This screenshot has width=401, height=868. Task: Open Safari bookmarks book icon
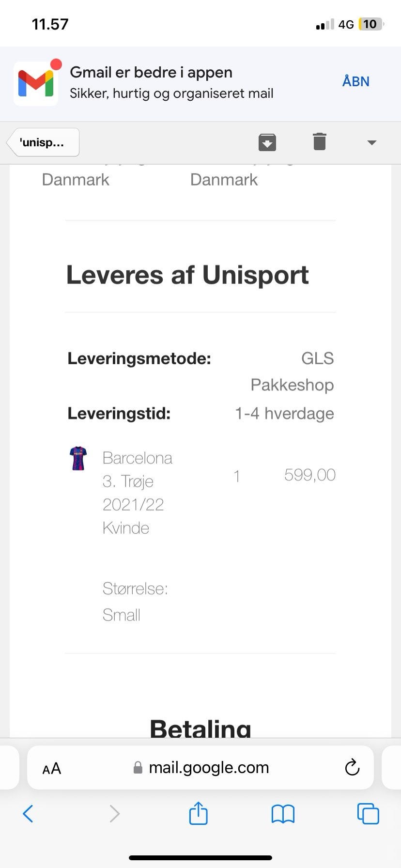pos(283,814)
